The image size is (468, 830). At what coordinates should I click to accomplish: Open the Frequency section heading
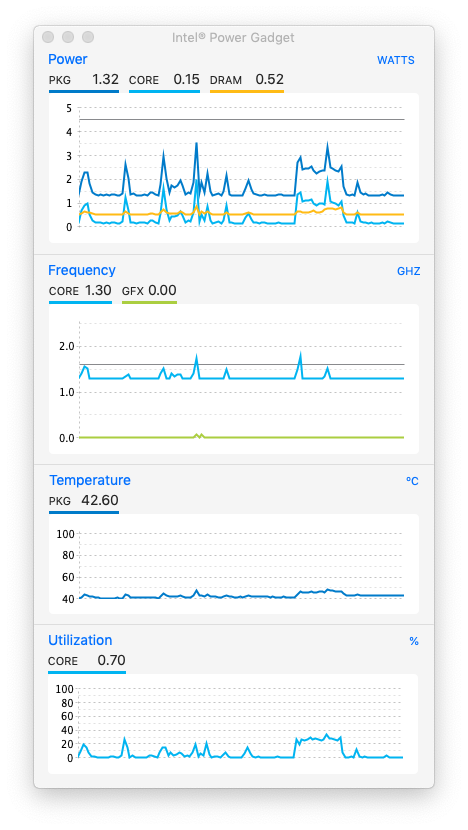point(82,270)
